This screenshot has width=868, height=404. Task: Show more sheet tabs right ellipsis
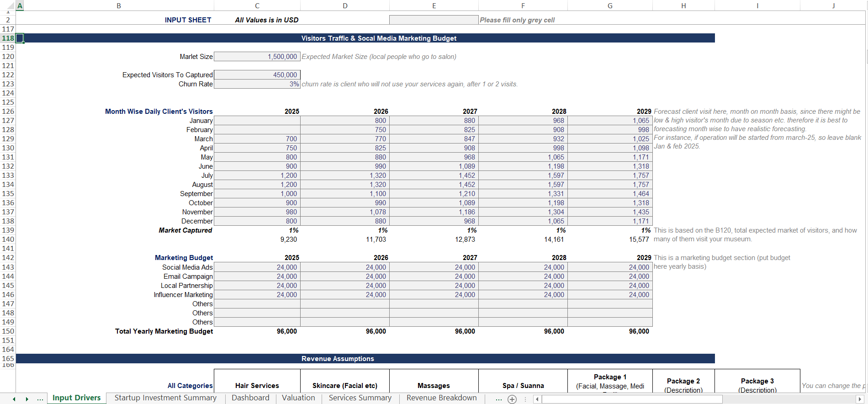[x=498, y=399]
